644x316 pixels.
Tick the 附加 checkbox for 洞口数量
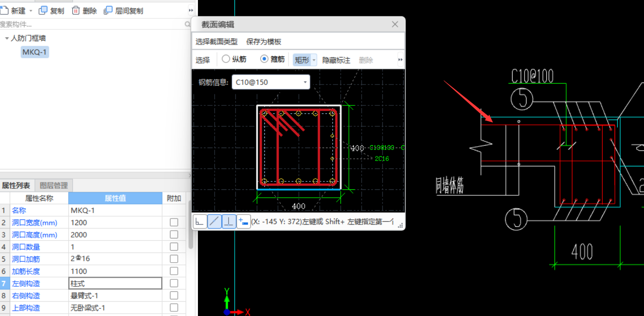coord(174,246)
